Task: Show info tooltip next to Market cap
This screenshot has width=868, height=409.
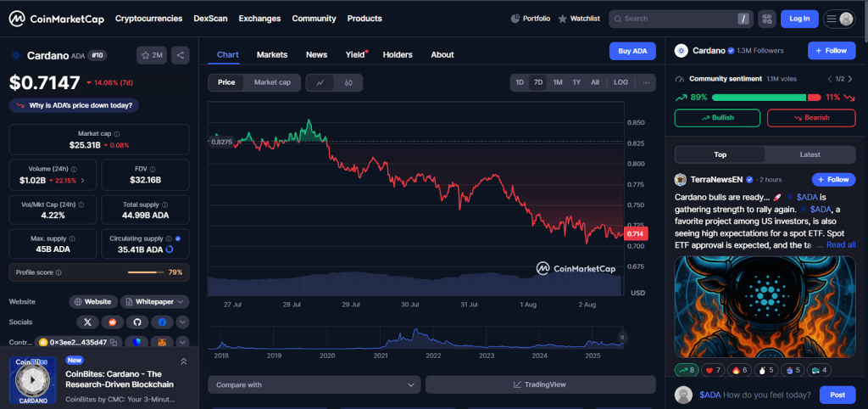Action: pyautogui.click(x=117, y=133)
